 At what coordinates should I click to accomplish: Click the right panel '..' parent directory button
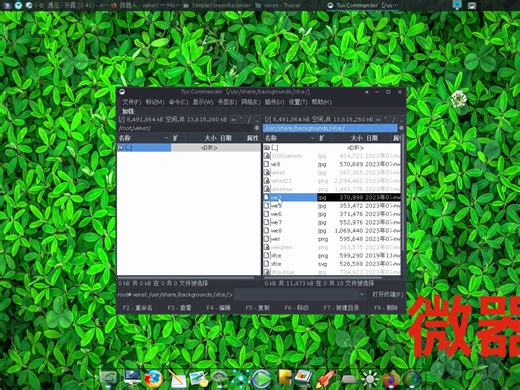tap(401, 119)
